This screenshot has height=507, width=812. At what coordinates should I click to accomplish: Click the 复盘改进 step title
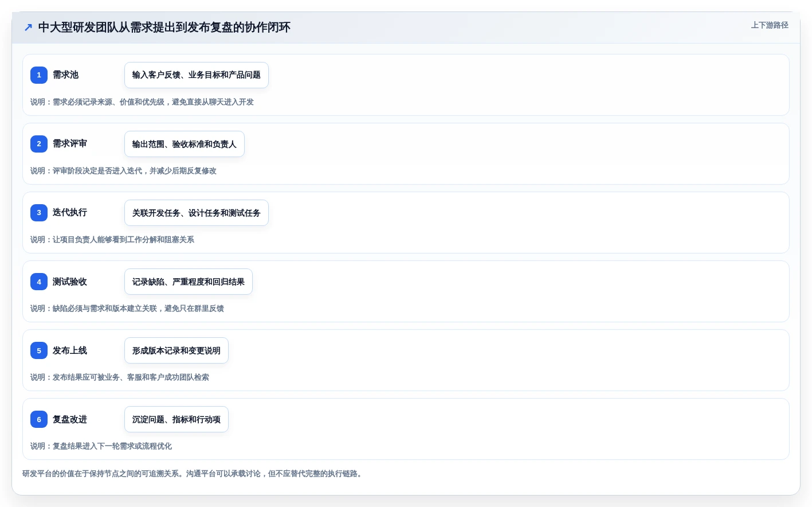click(70, 419)
